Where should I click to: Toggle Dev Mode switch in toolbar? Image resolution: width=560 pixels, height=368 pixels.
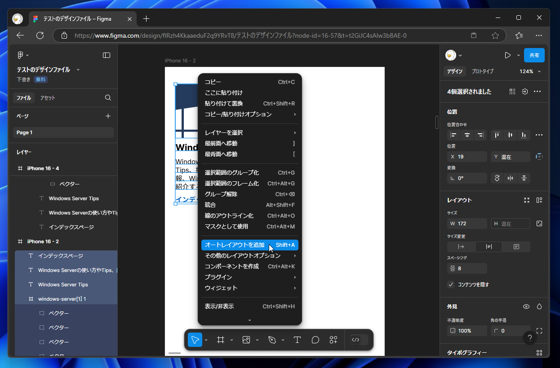359,340
